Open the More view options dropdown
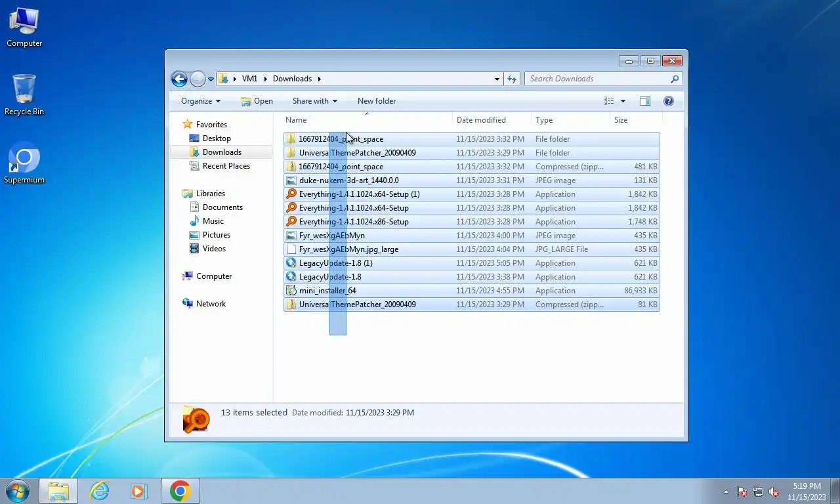The height and width of the screenshot is (504, 840). [x=623, y=101]
